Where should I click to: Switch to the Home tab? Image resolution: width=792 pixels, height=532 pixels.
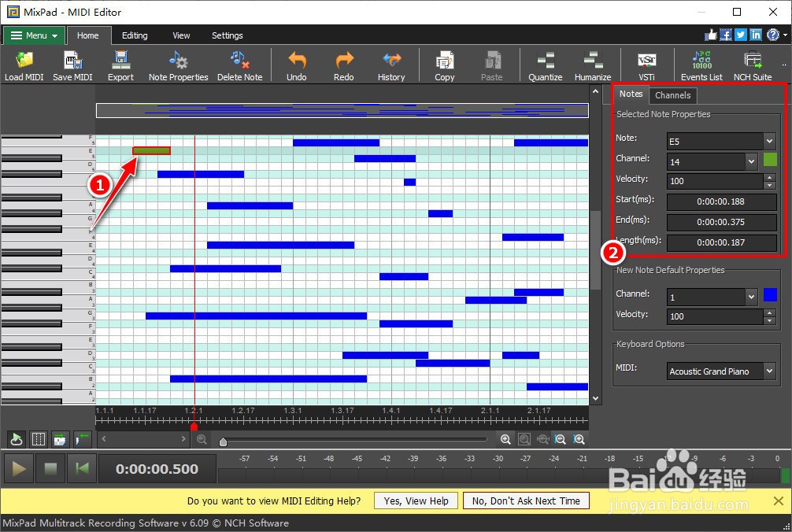coord(88,35)
